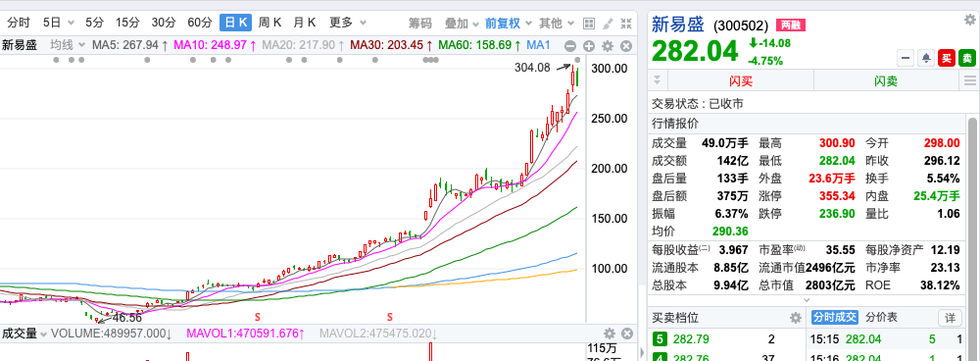
Task: Open the multi-chart grid layout icon
Action: (588, 24)
